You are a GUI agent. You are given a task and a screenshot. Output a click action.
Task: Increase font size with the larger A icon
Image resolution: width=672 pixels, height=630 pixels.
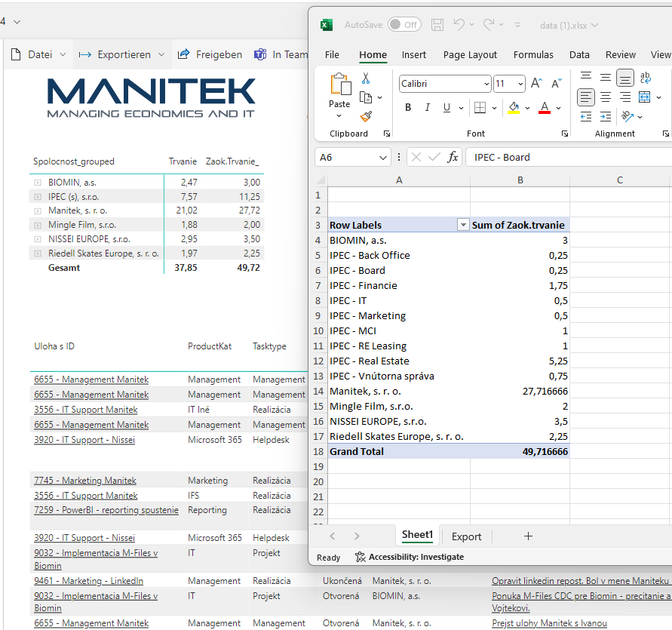(x=536, y=83)
